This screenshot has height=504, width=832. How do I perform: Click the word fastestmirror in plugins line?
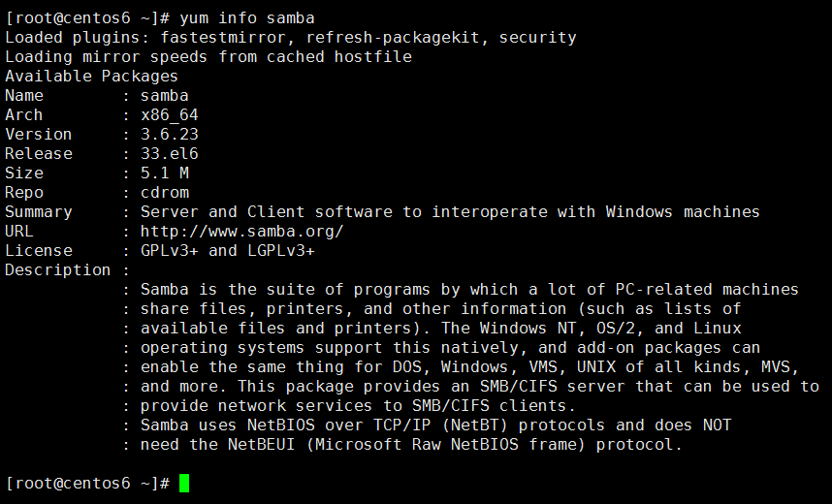coord(223,38)
